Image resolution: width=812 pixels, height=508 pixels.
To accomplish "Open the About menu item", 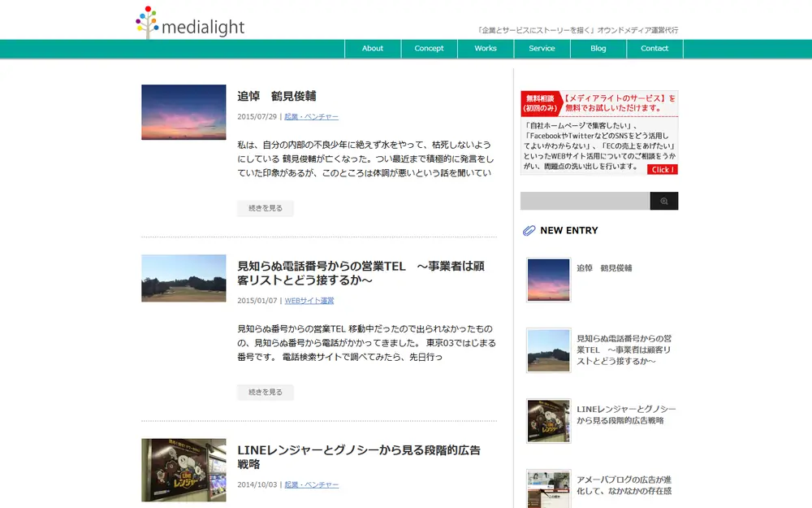I will click(x=373, y=49).
